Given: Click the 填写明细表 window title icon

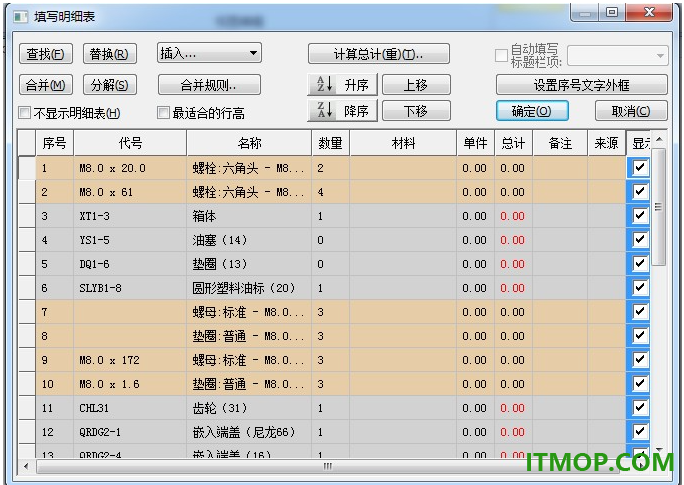Looking at the screenshot, I should (x=20, y=17).
